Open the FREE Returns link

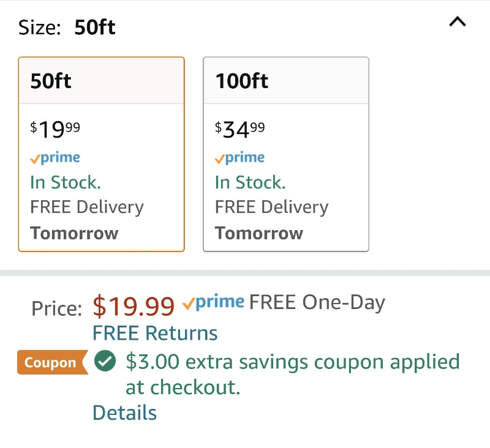pos(155,333)
